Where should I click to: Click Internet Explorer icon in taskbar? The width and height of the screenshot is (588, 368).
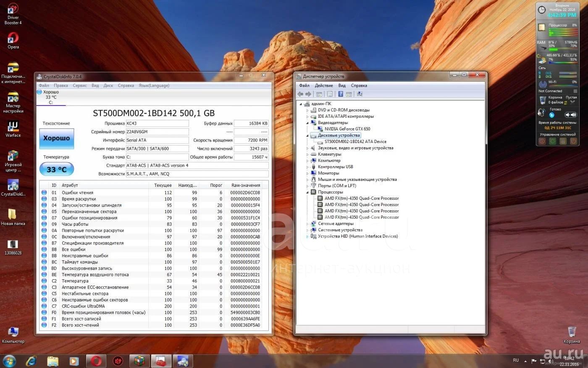point(31,361)
